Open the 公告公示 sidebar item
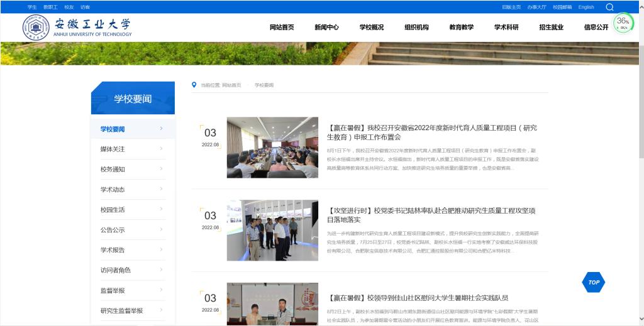The height and width of the screenshot is (326, 644). tap(113, 230)
